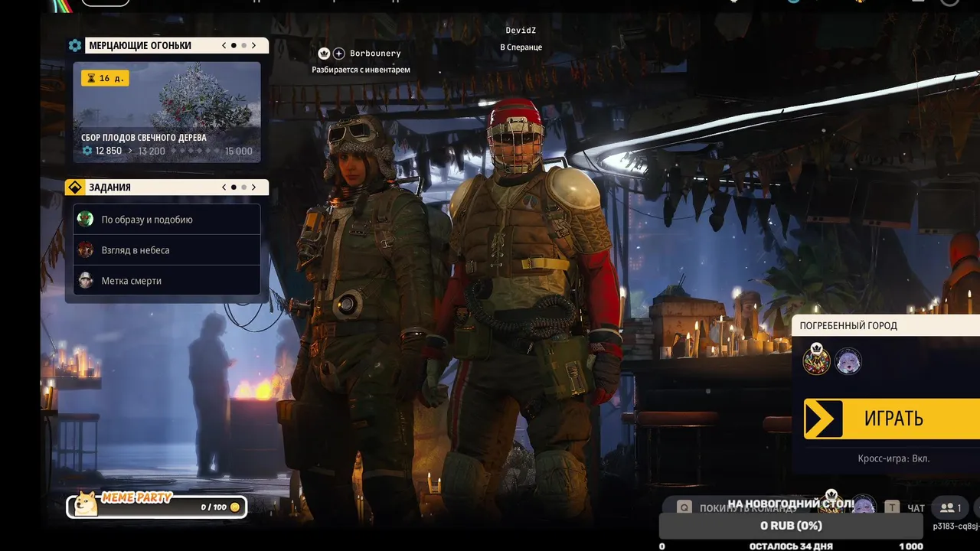Viewport: 980px width, 551px height.
Task: Click the crown icon beside Borbounery
Action: [324, 54]
